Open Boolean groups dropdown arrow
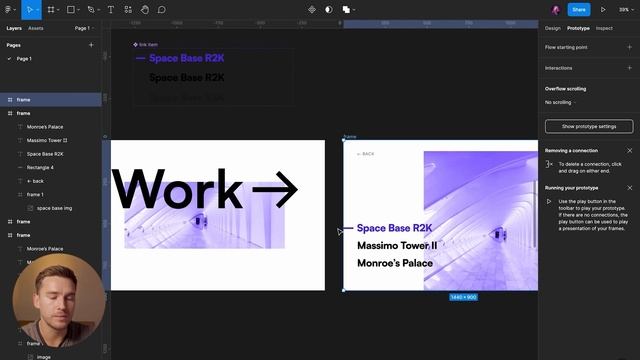The image size is (640, 360). (354, 10)
